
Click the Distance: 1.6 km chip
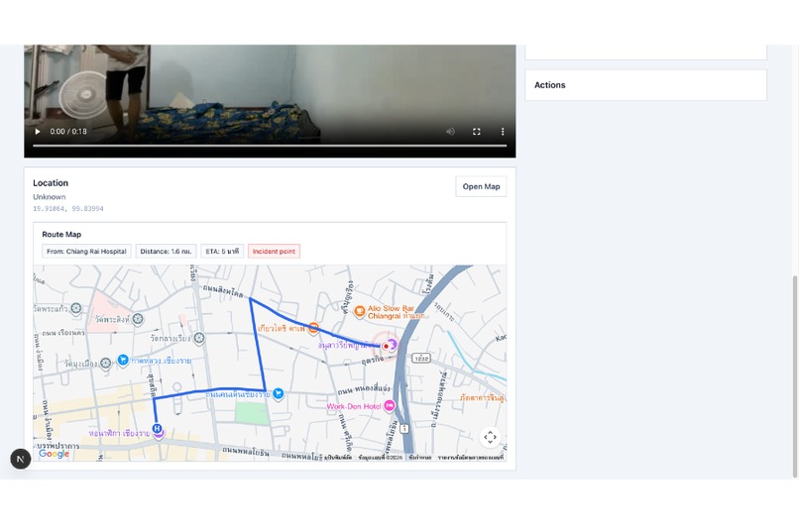[166, 251]
